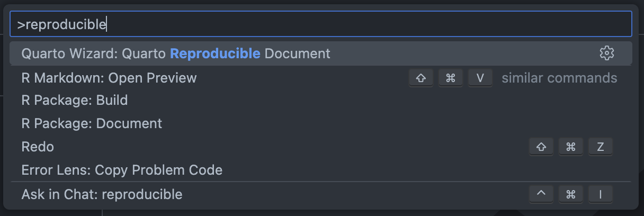Select Error Lens: Copy Problem Code
The image size is (644, 216).
click(122, 170)
